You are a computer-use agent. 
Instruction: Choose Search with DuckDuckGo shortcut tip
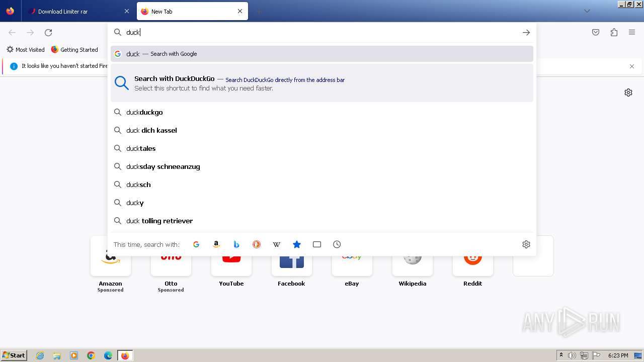(322, 83)
